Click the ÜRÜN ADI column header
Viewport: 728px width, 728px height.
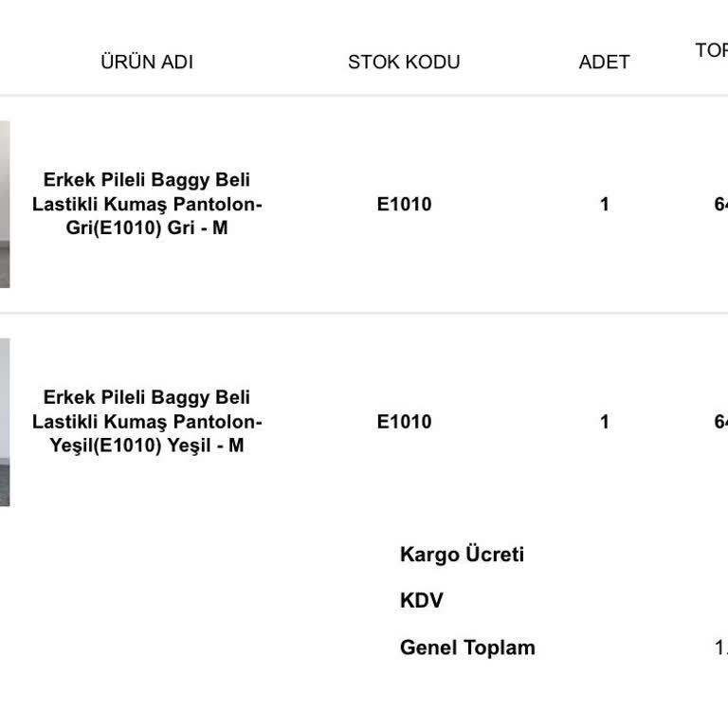pos(147,63)
